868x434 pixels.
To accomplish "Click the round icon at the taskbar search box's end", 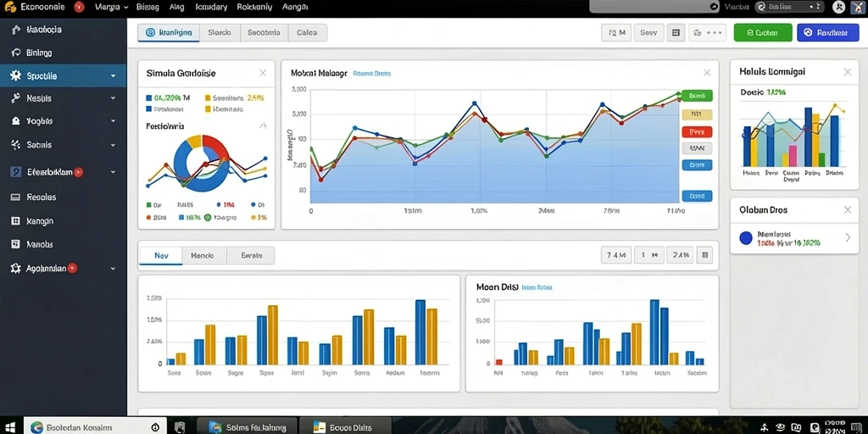I will (156, 427).
